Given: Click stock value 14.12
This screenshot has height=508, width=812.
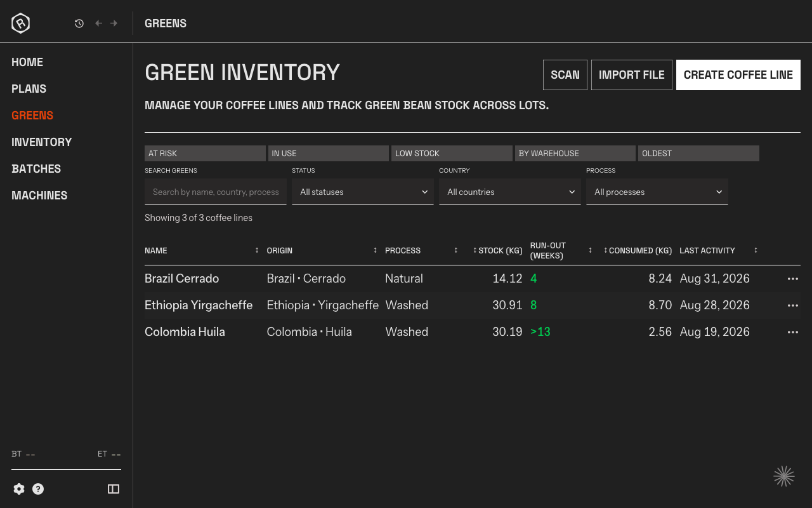Looking at the screenshot, I should click(x=507, y=279).
